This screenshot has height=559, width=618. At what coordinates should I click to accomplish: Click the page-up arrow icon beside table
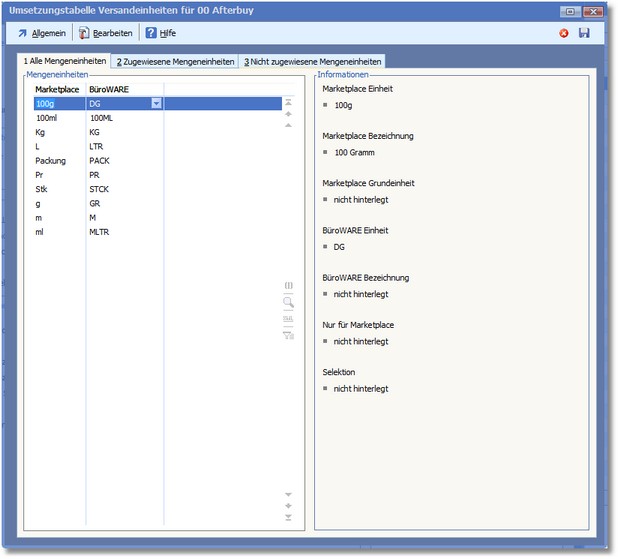tap(289, 114)
